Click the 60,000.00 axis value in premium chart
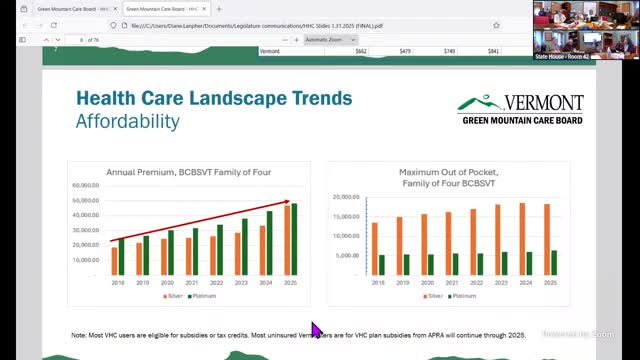The image size is (640, 360). click(86, 185)
